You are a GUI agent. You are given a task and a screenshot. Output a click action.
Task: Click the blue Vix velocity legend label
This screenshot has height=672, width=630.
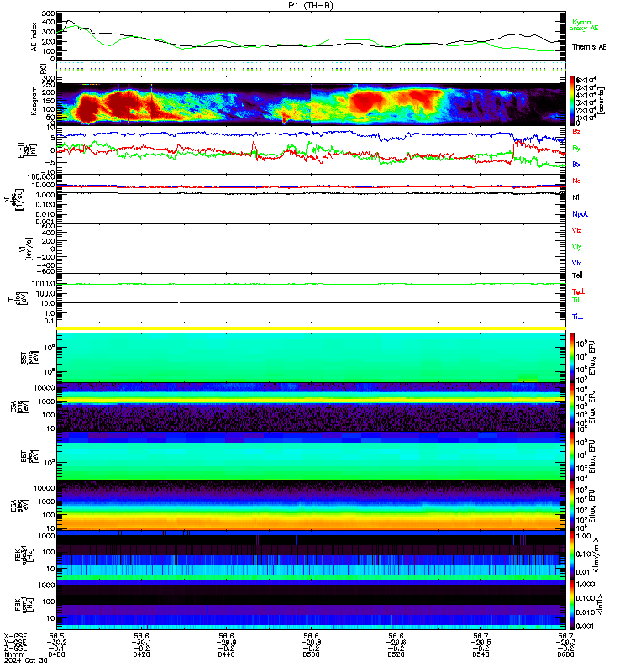point(576,263)
